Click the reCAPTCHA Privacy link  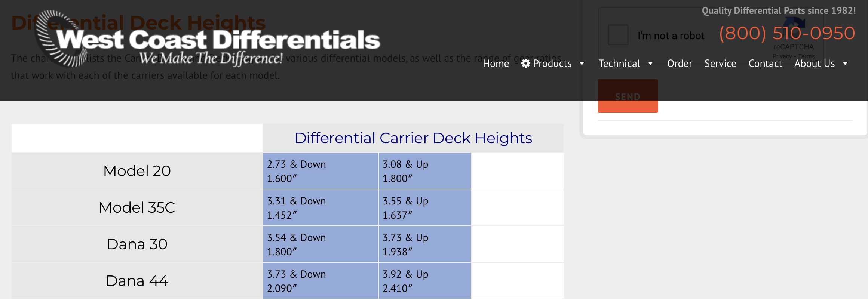[x=782, y=56]
